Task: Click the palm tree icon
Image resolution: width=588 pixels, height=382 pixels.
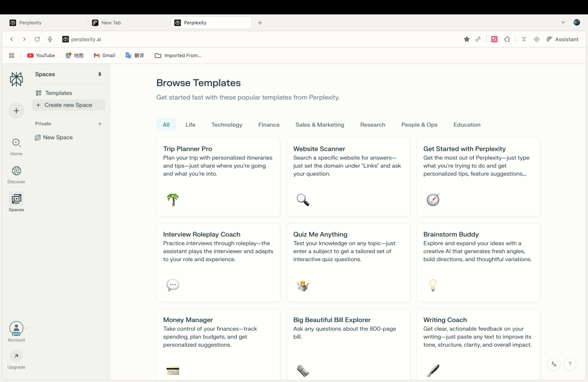Action: [173, 200]
